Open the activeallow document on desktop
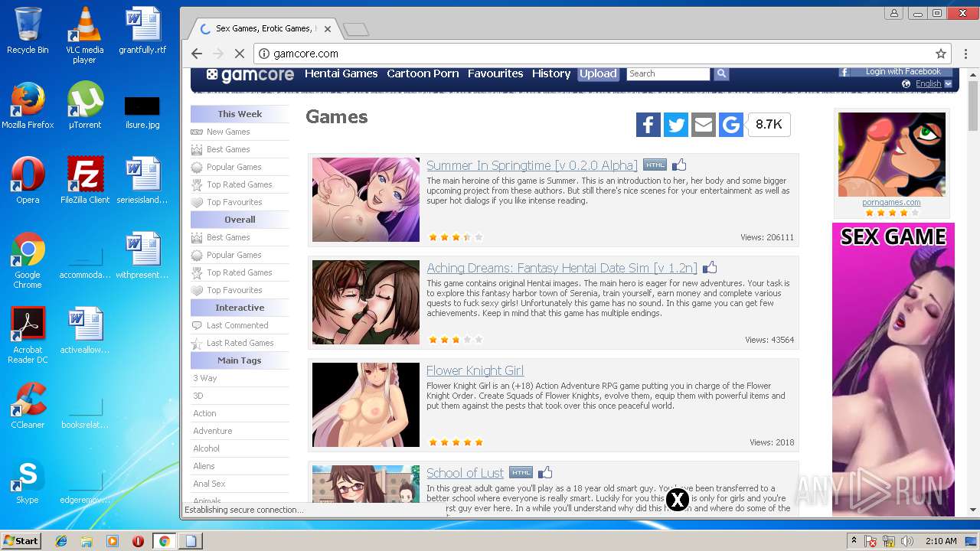Screen dimensions: 980x551 coord(85,331)
